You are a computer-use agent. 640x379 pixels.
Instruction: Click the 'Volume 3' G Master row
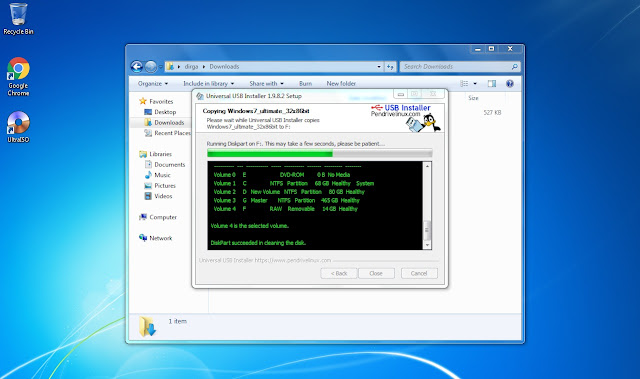click(287, 200)
